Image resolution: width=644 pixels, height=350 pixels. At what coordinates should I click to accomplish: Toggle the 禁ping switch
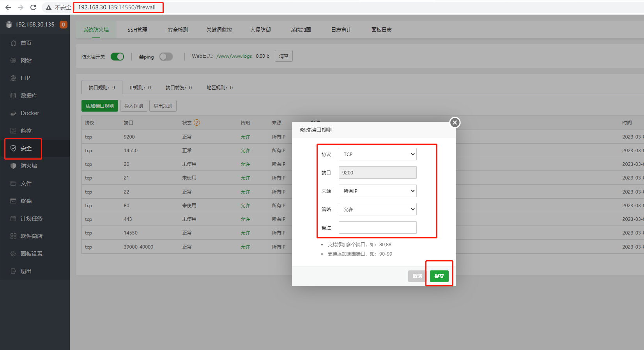(x=166, y=57)
